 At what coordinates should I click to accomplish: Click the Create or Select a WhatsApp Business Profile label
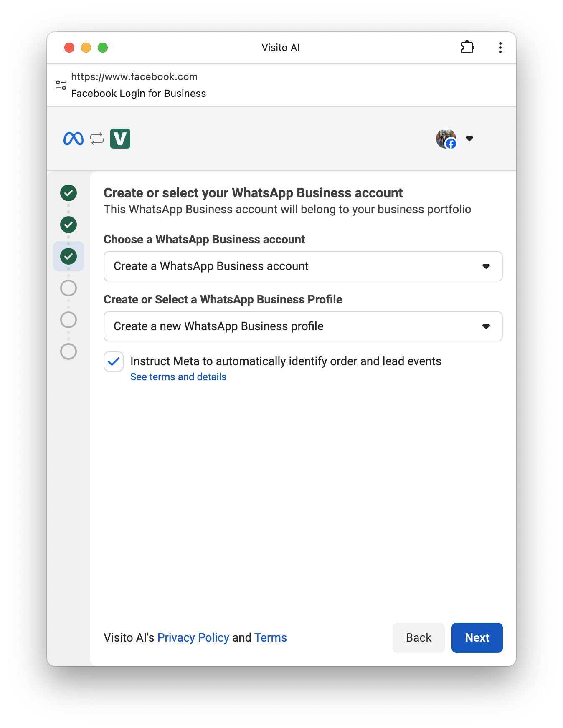[223, 300]
